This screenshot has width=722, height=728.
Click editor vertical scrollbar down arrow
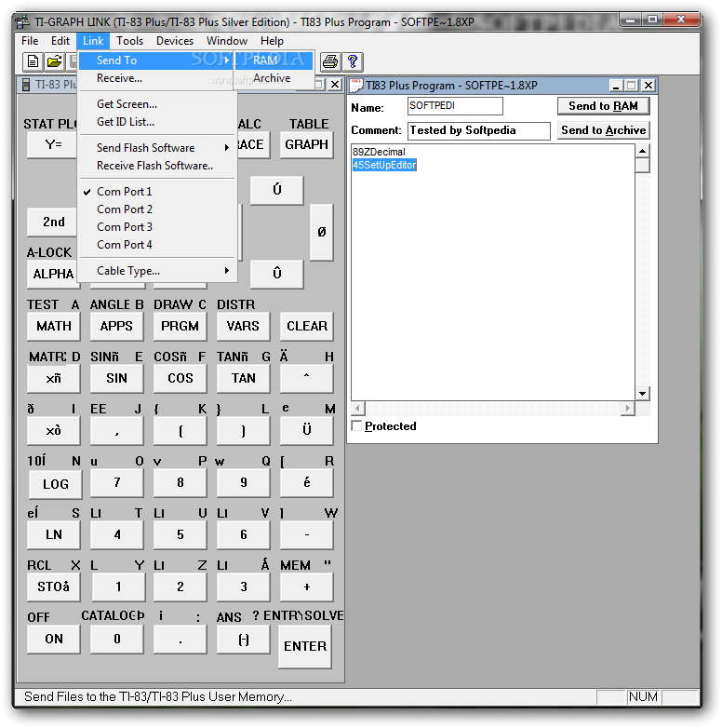point(643,394)
